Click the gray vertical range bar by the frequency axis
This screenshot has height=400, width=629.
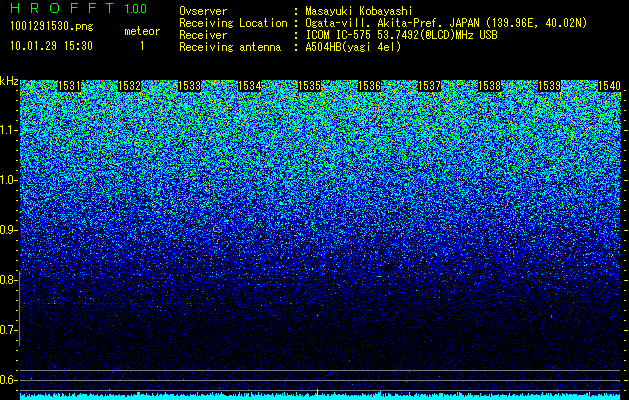pyautogui.click(x=19, y=309)
